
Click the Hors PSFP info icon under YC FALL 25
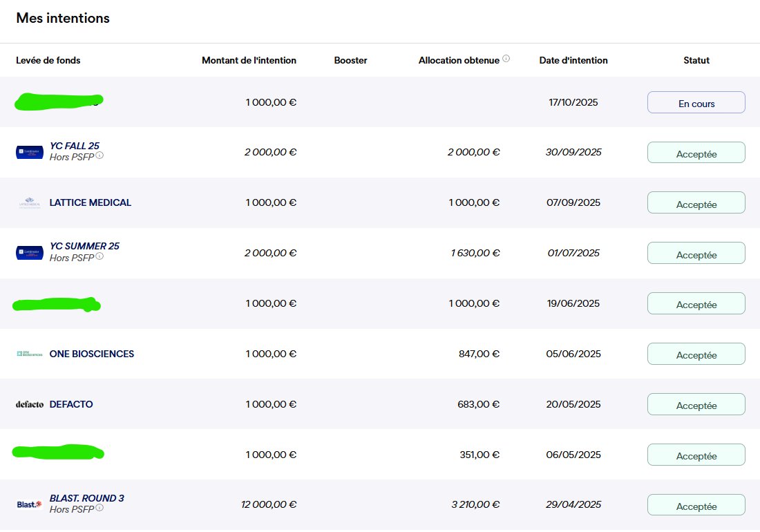pos(100,157)
